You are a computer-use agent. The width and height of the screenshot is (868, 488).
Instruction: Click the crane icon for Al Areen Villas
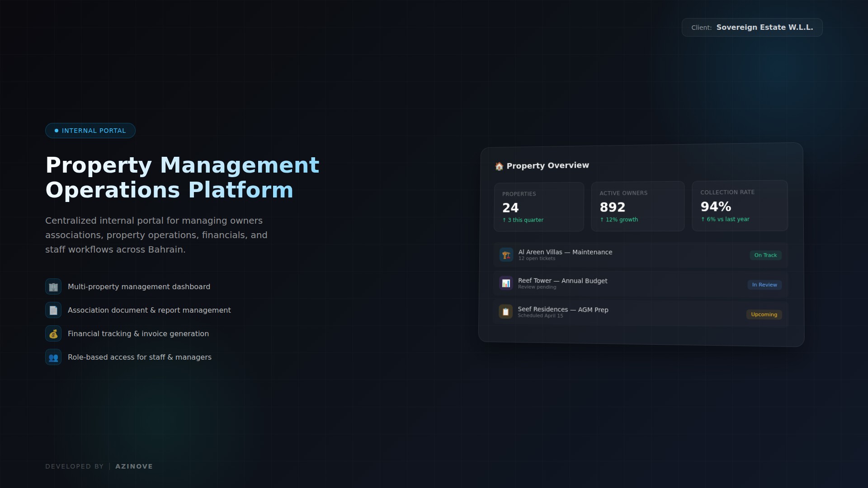[506, 255]
